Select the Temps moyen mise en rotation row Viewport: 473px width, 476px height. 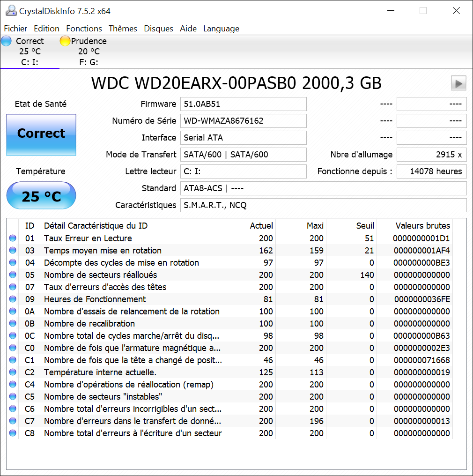coord(230,251)
